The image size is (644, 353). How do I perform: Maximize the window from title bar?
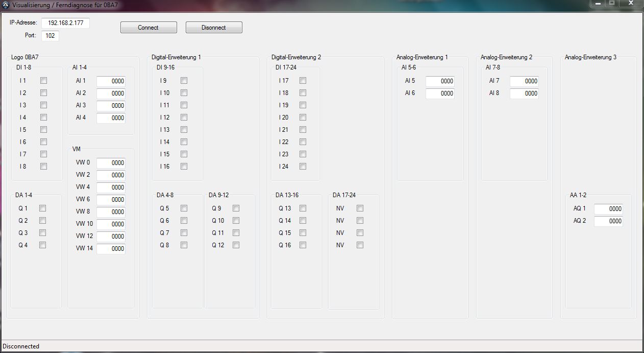[611, 3]
